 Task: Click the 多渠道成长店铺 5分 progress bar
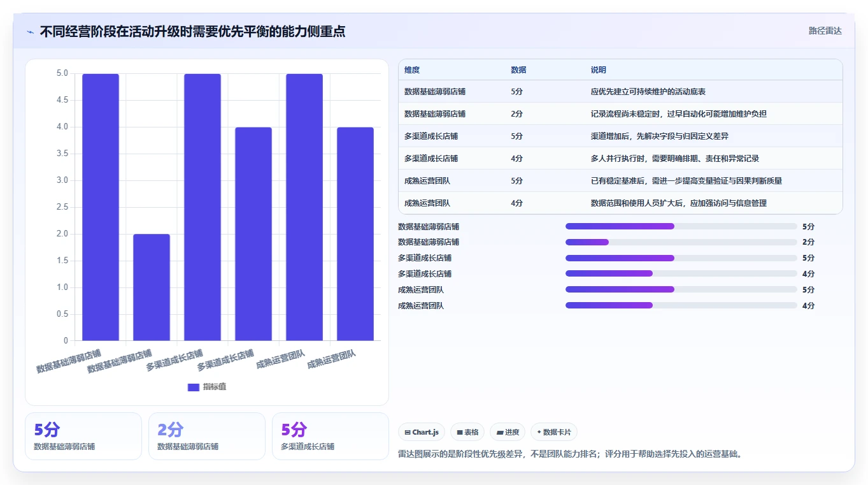(x=681, y=258)
